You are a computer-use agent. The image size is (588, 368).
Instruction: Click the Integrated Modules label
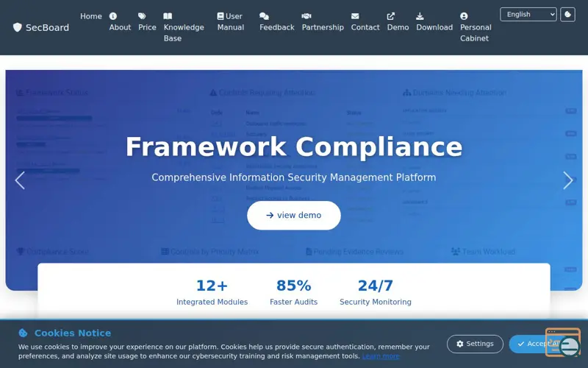click(212, 302)
